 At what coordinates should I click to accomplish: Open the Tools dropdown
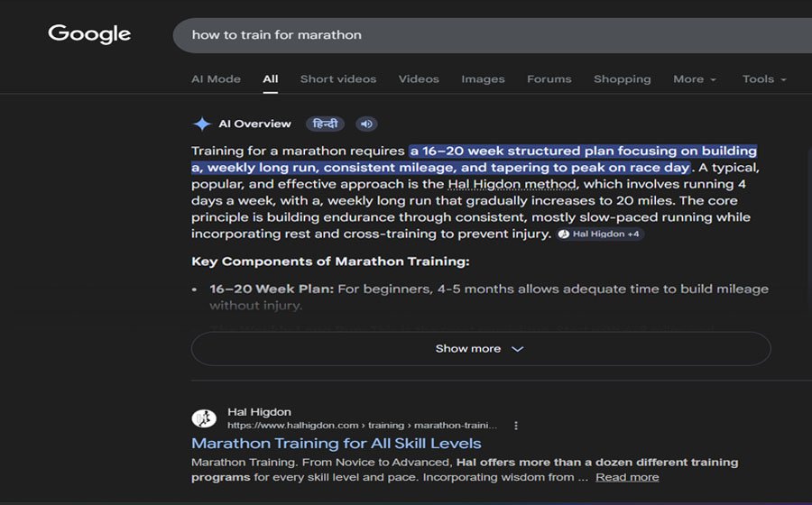[763, 79]
